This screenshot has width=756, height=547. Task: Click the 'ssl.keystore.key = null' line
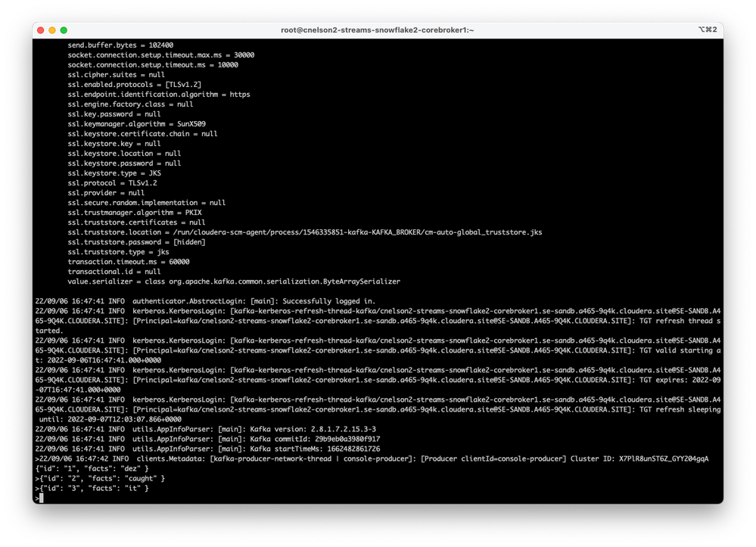coord(114,144)
